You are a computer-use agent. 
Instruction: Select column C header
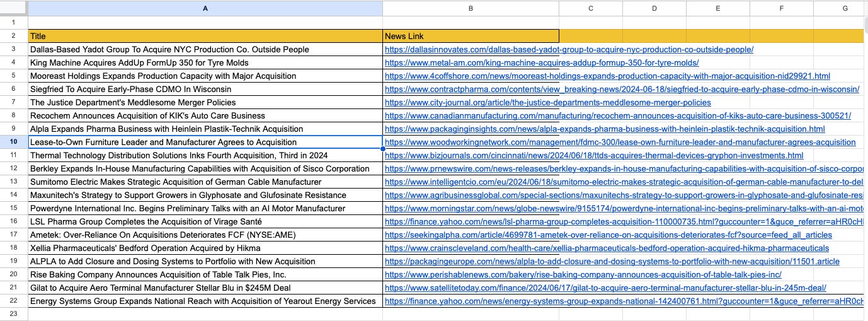pyautogui.click(x=591, y=8)
